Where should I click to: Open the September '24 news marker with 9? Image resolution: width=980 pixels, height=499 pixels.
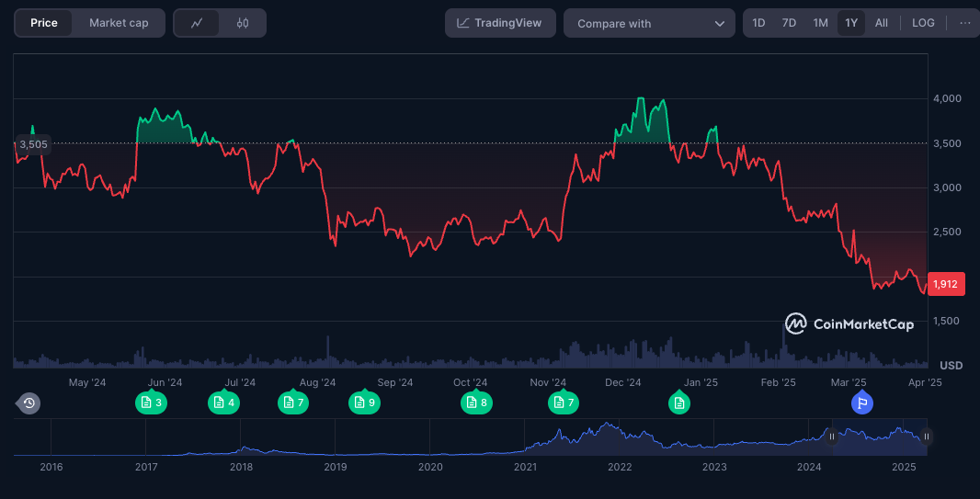pyautogui.click(x=364, y=403)
